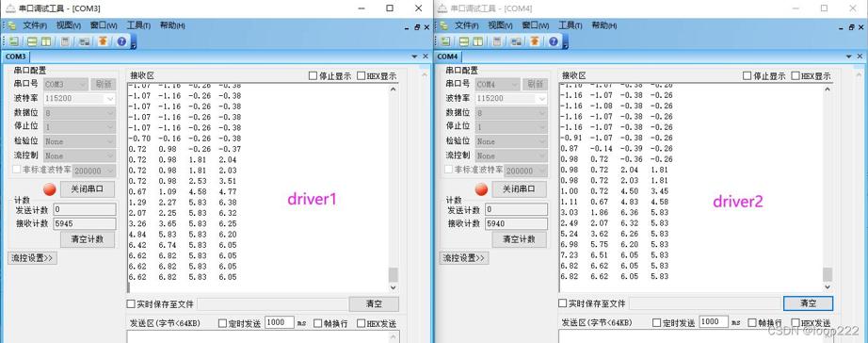This screenshot has width=868, height=343.
Task: Open 工具 menu in COM3 window
Action: pos(138,25)
